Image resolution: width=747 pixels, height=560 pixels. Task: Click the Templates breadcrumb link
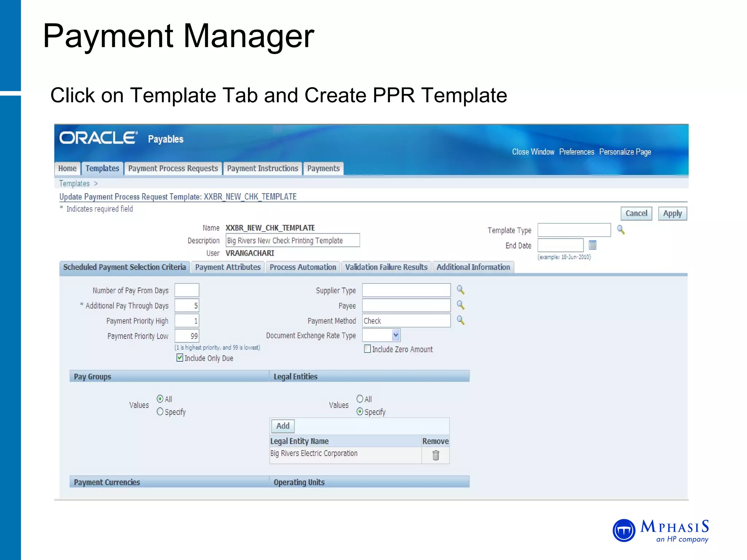[74, 183]
